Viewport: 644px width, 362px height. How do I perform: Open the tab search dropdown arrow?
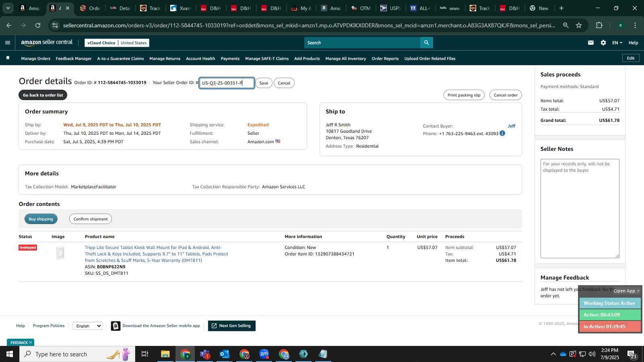[x=8, y=8]
